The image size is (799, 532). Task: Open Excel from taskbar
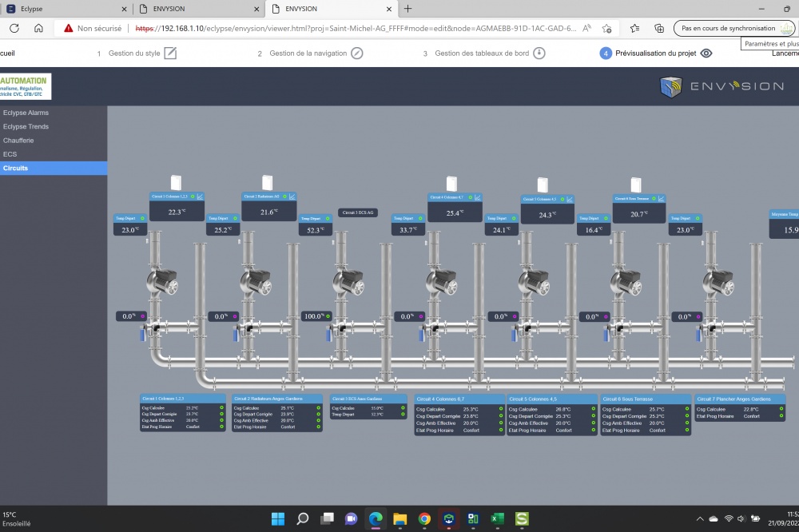point(497,518)
